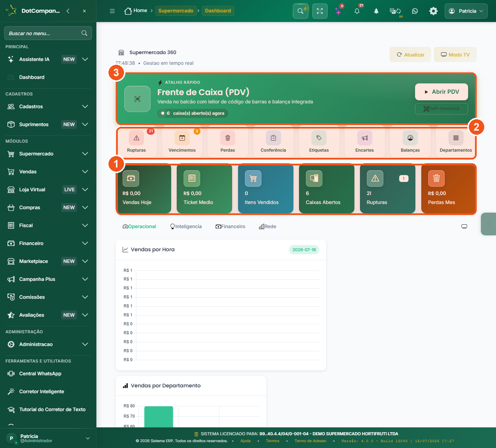
Task: Open the AI sparkle icon with badge 0
Action: point(339,11)
